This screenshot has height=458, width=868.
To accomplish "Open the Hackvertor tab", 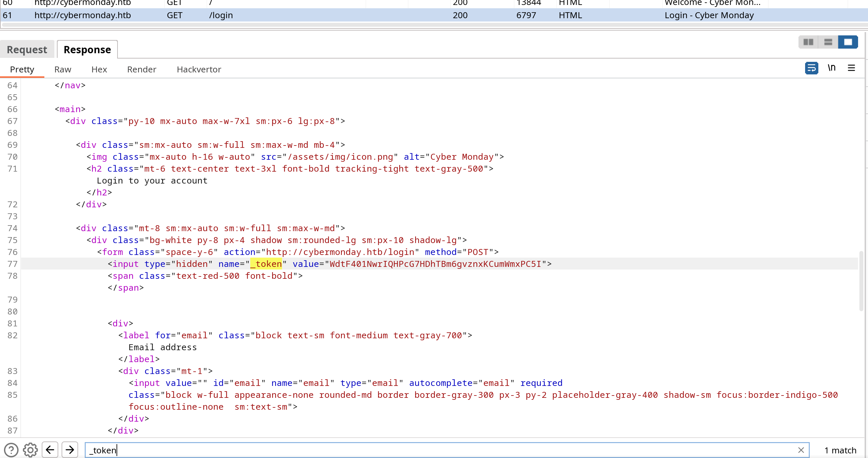I will 199,69.
